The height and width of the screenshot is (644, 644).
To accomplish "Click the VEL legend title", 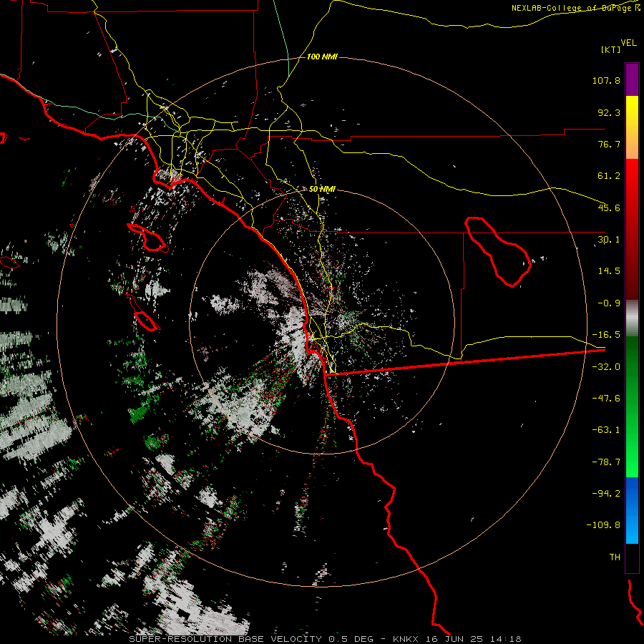I will click(x=628, y=43).
